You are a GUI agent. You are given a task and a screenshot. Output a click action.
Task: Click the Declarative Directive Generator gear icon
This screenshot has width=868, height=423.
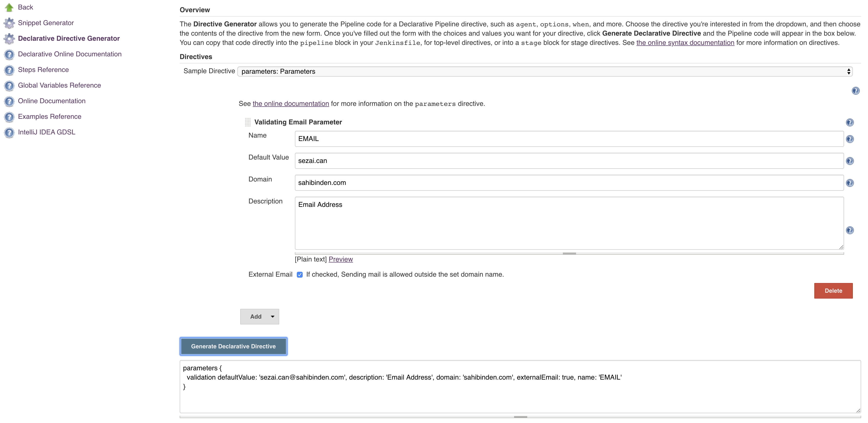(x=9, y=38)
